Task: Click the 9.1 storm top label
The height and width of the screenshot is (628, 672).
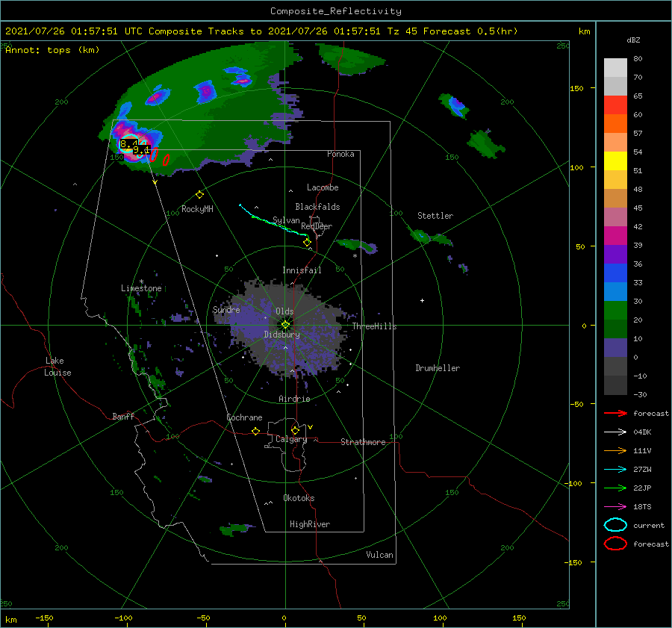Action: coord(141,150)
